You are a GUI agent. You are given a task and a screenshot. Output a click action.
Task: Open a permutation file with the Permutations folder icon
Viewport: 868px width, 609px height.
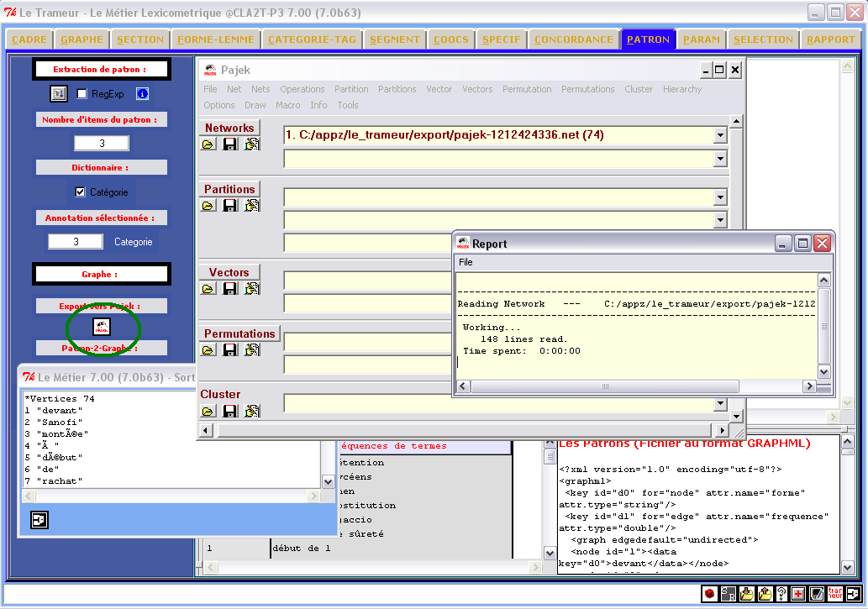click(208, 350)
